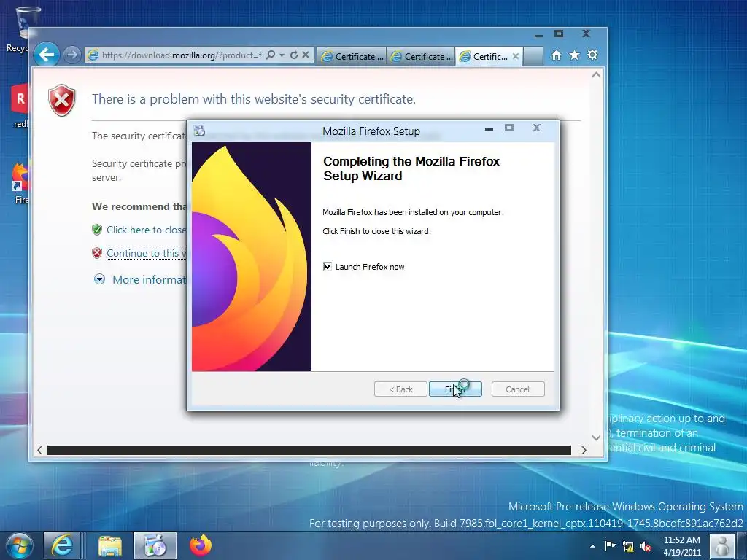Show hidden system tray icons arrow
Screen dimensions: 747x560
tap(592, 546)
